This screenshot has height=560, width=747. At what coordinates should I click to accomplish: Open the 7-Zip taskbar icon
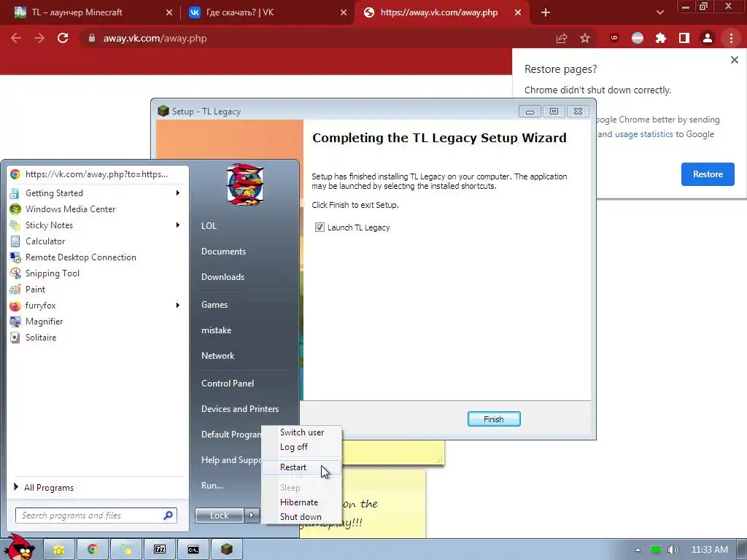click(160, 550)
